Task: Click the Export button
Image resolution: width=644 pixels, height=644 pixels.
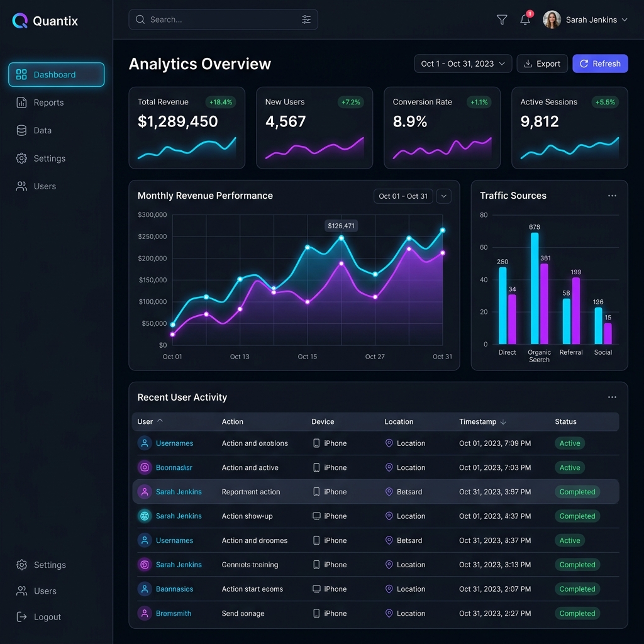Action: click(542, 64)
